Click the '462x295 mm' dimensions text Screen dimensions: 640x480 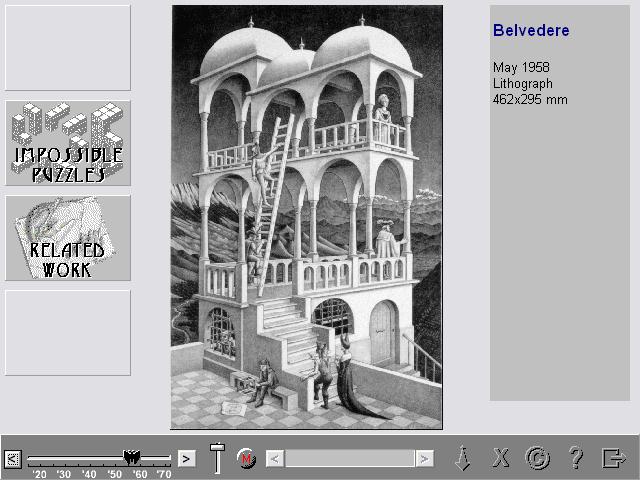click(530, 100)
